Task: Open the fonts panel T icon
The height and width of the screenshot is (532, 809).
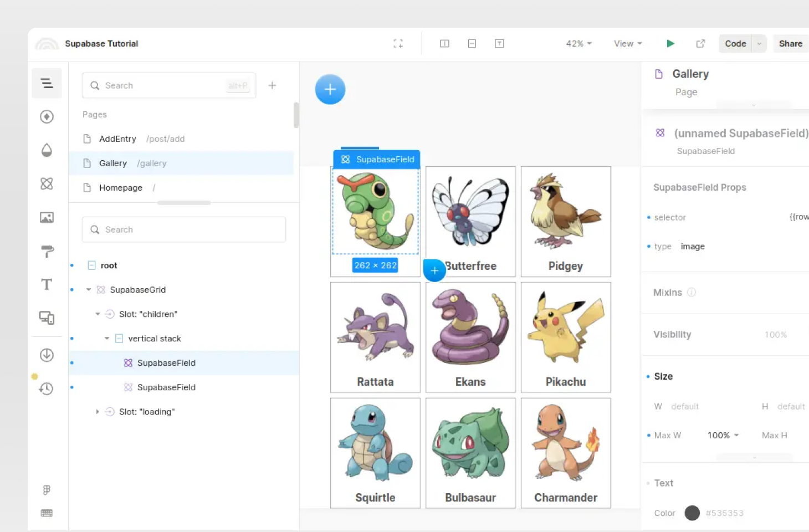Action: point(47,284)
